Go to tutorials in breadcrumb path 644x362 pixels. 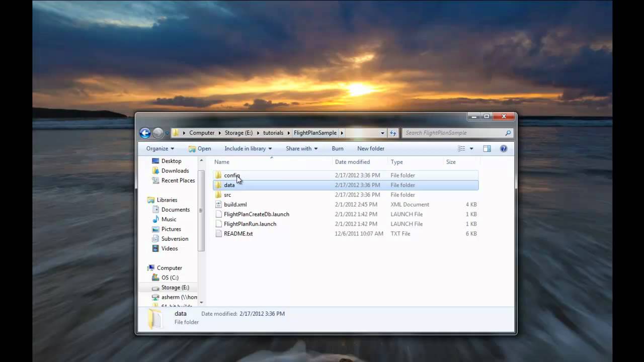click(x=273, y=133)
